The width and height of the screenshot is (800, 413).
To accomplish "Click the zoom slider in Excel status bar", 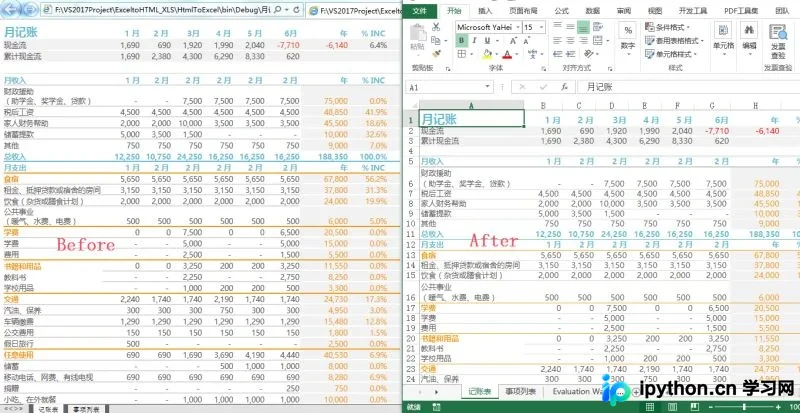I will coord(744,407).
